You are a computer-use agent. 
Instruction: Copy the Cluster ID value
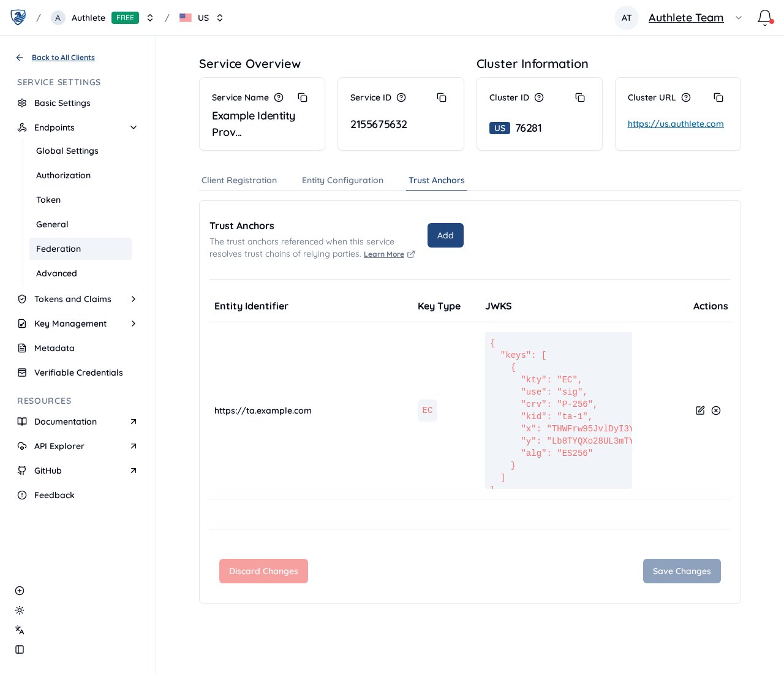coord(580,97)
